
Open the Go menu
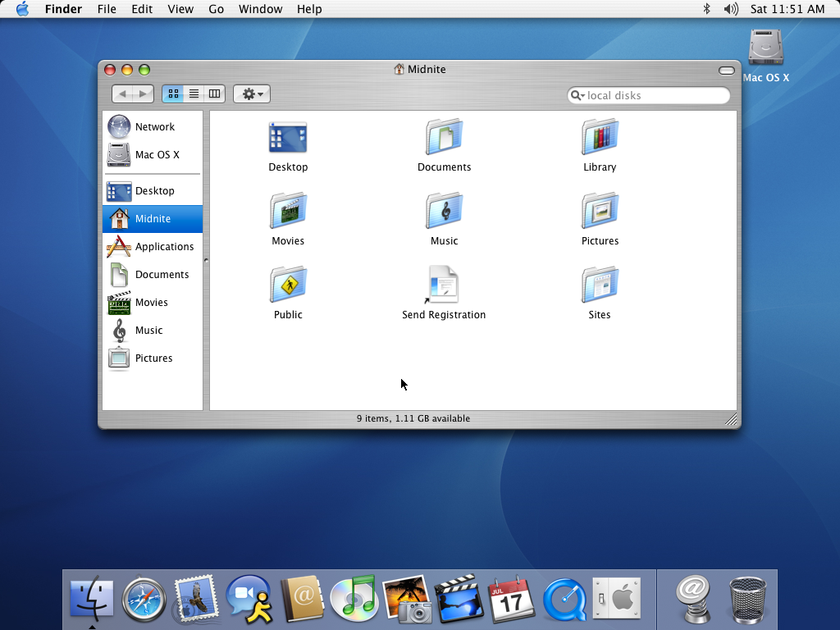(216, 9)
